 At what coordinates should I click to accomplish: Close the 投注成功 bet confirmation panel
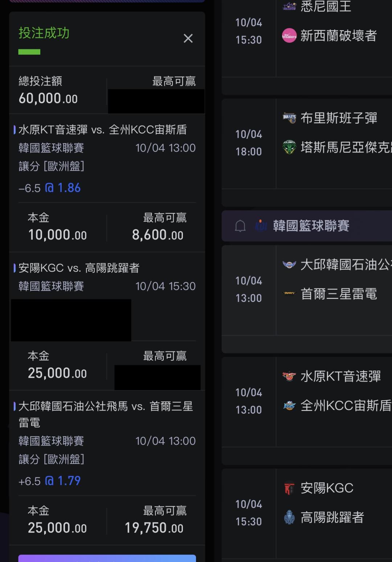click(188, 38)
